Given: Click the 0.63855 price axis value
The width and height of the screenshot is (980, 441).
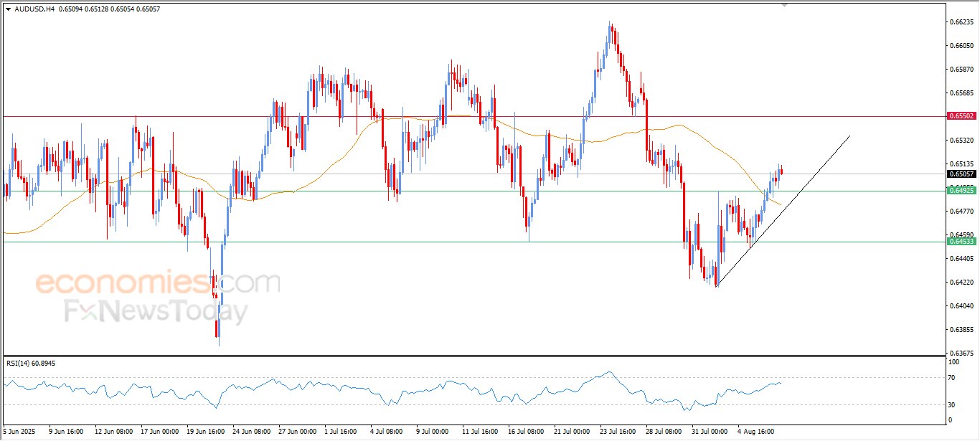Looking at the screenshot, I should click(961, 329).
